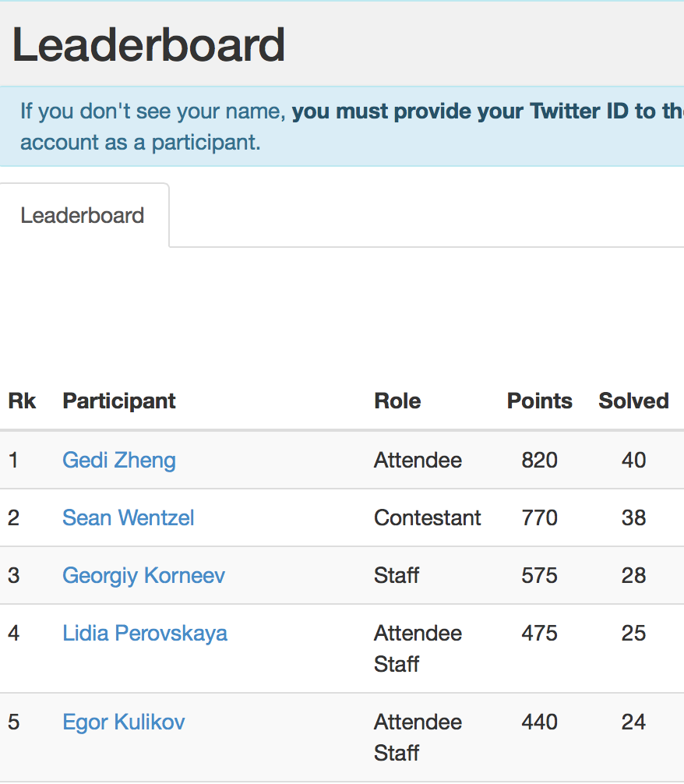Select Gedi Zheng's 820 points value

(539, 461)
